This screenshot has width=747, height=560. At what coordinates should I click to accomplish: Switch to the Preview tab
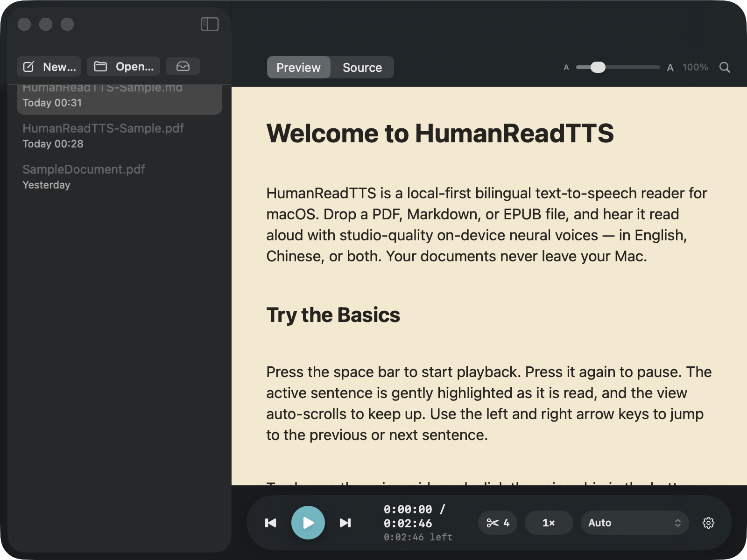[299, 68]
